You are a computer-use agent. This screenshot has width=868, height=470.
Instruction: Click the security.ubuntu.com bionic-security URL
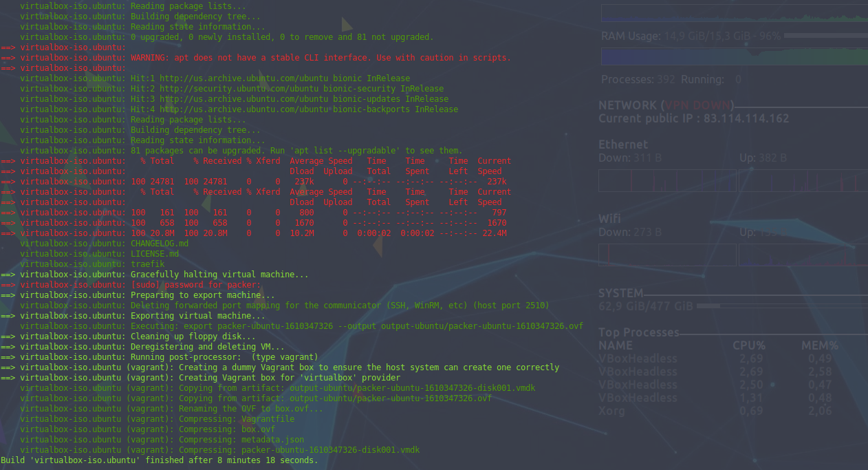pyautogui.click(x=301, y=89)
